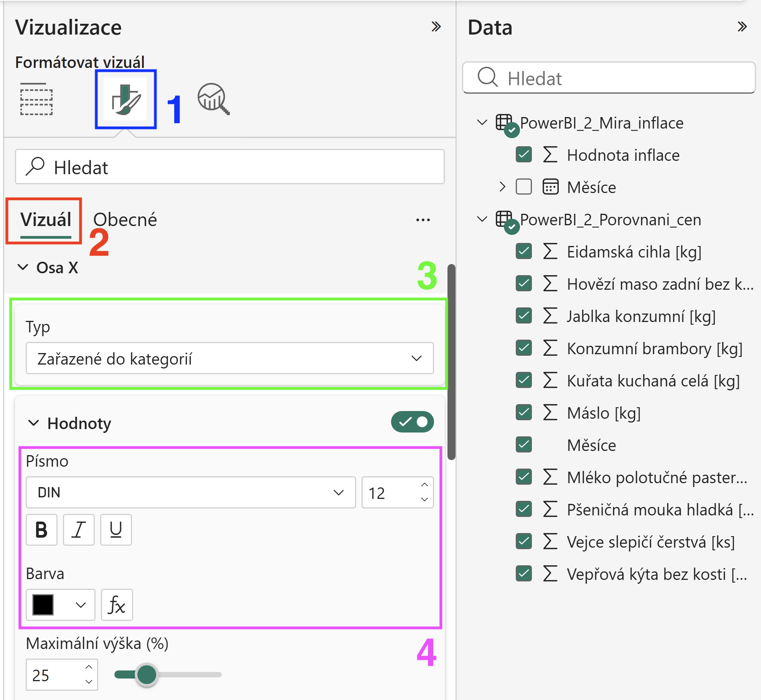Select the Vizuál tab
Screen dimensions: 761x700
point(46,220)
